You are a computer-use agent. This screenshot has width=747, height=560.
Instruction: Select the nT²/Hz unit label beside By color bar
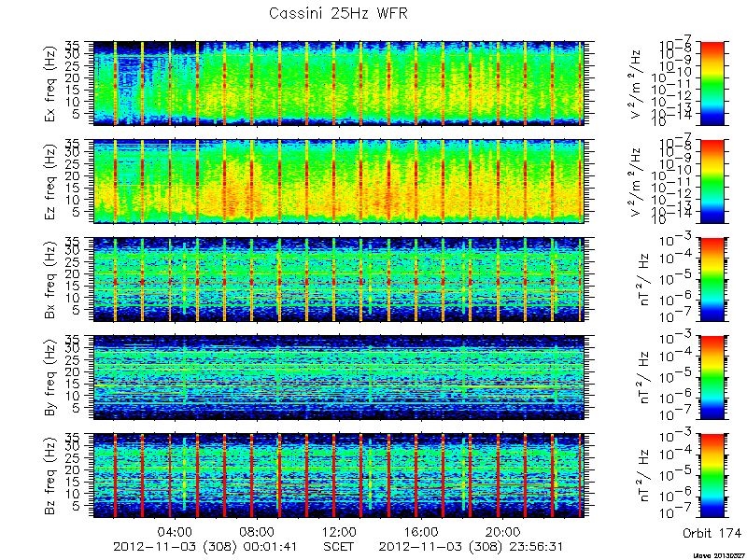point(643,378)
